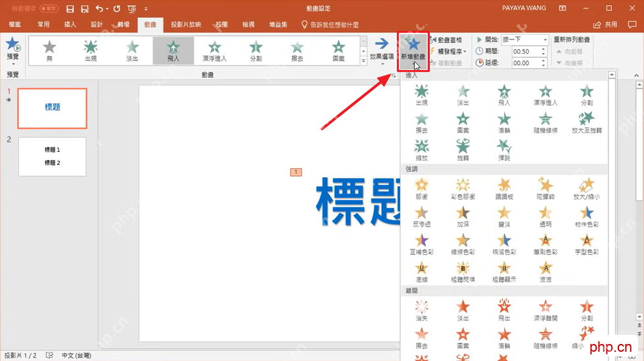Choose 填滿色彩 emphasis effect
This screenshot has height=361, width=644.
point(504,244)
